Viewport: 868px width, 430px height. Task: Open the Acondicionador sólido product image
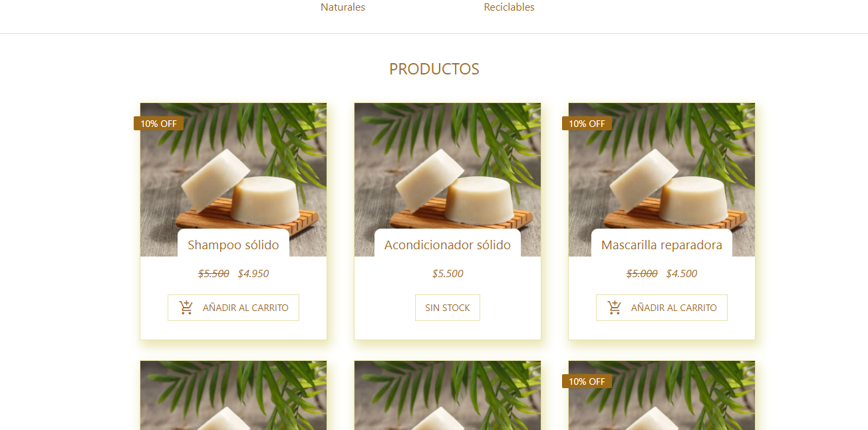tap(448, 173)
